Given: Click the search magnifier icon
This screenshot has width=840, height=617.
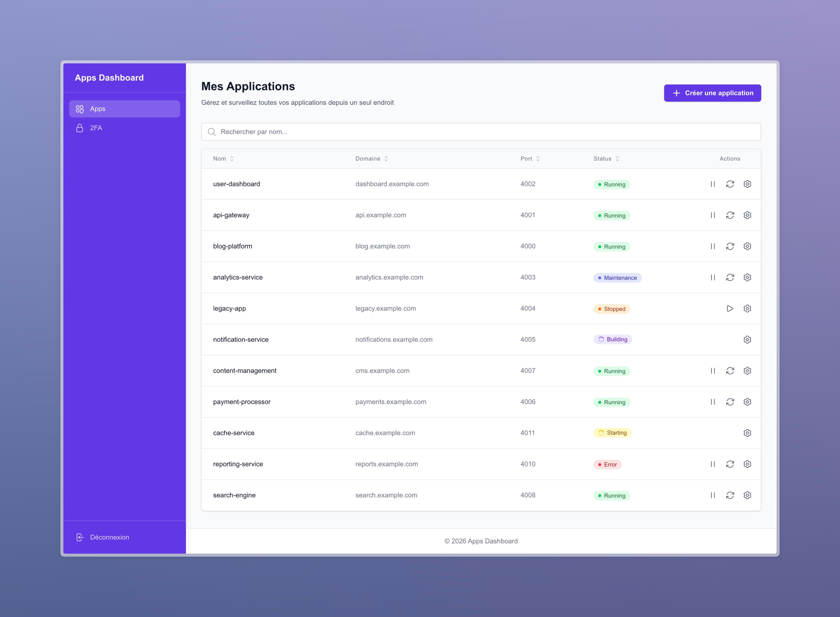Looking at the screenshot, I should 212,131.
